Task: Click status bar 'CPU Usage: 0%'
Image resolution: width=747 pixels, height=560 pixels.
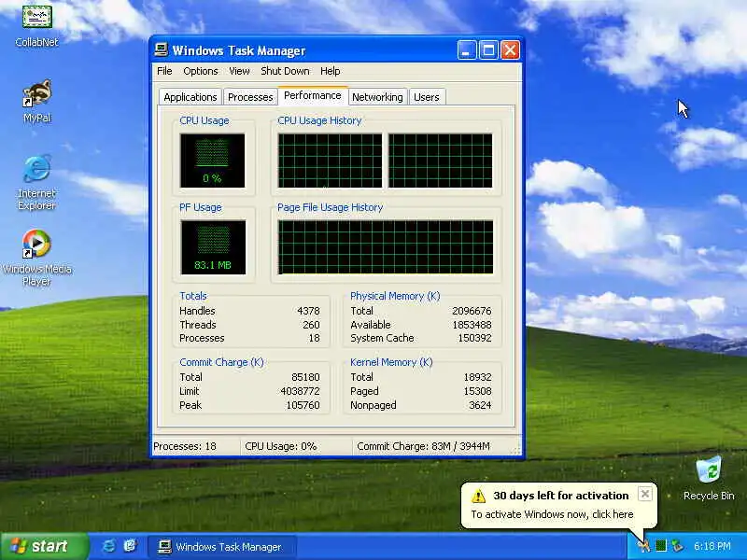Action: point(281,447)
